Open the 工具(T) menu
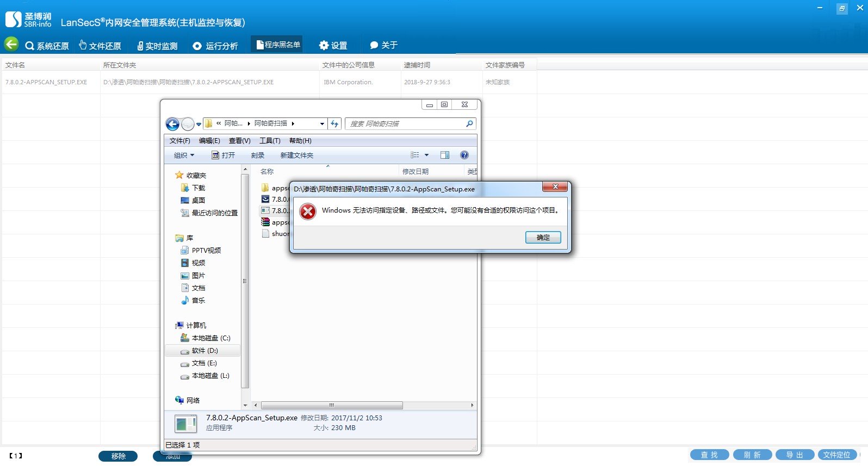The height and width of the screenshot is (466, 868). tap(270, 140)
